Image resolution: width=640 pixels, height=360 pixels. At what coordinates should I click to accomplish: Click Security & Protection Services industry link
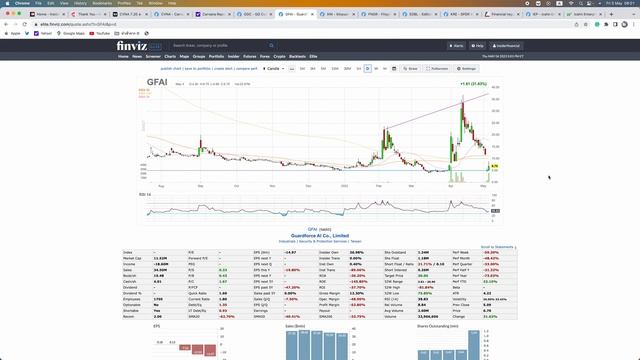[x=323, y=241]
